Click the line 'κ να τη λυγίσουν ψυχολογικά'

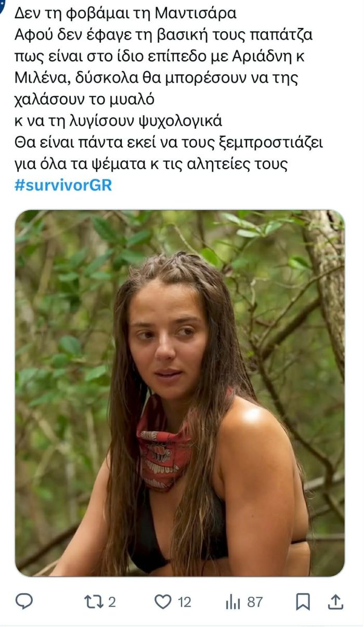point(118,121)
